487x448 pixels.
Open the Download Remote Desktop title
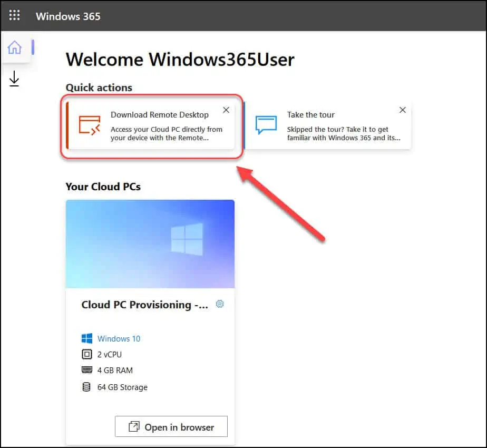(160, 115)
